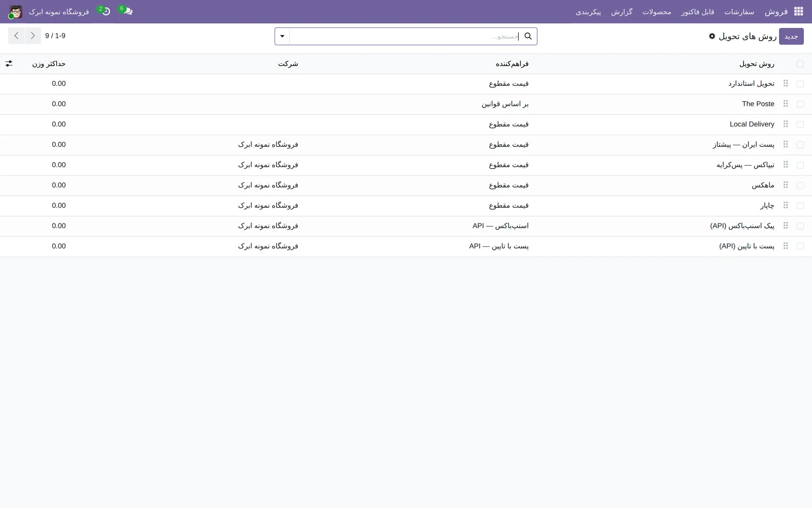
Task: Open the محصولات dropdown menu
Action: (x=657, y=12)
